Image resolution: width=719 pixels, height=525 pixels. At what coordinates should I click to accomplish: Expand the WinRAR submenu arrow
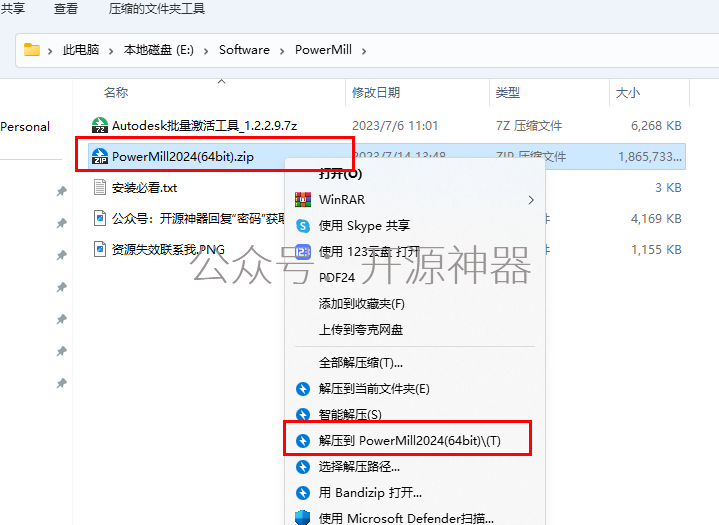click(x=531, y=200)
